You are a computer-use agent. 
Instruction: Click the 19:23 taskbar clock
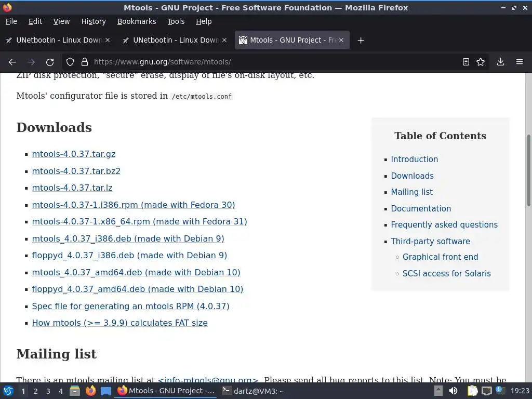520,391
